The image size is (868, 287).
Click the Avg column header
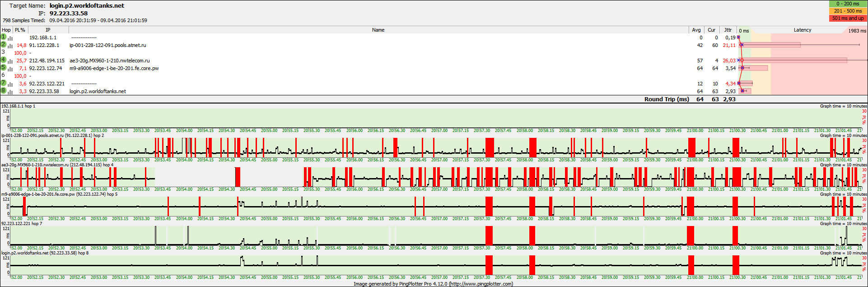coord(696,30)
